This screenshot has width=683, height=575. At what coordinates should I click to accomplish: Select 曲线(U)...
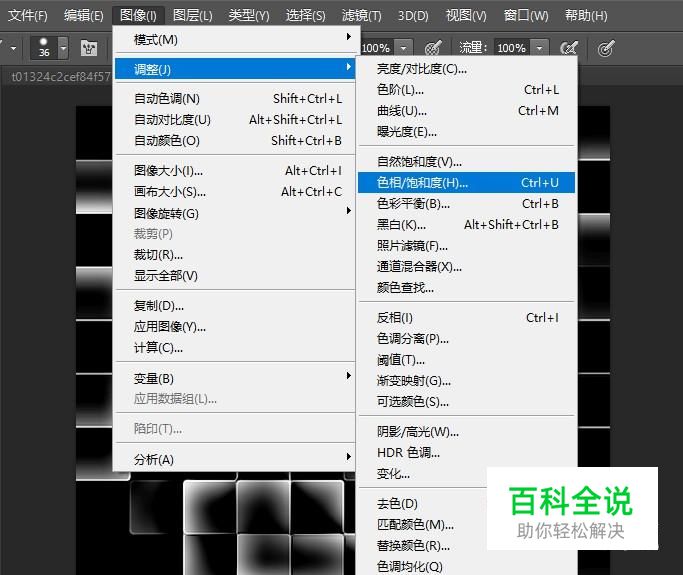pos(467,111)
